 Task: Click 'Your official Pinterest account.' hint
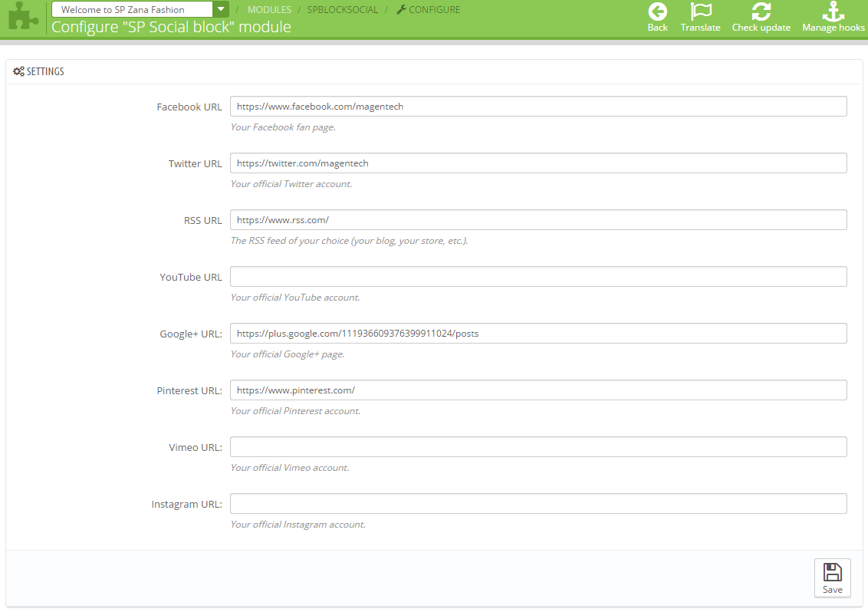click(x=296, y=411)
